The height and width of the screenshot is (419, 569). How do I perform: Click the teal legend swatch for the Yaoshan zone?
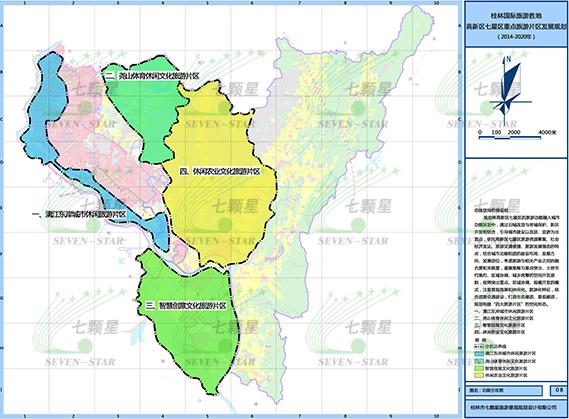pos(479,361)
